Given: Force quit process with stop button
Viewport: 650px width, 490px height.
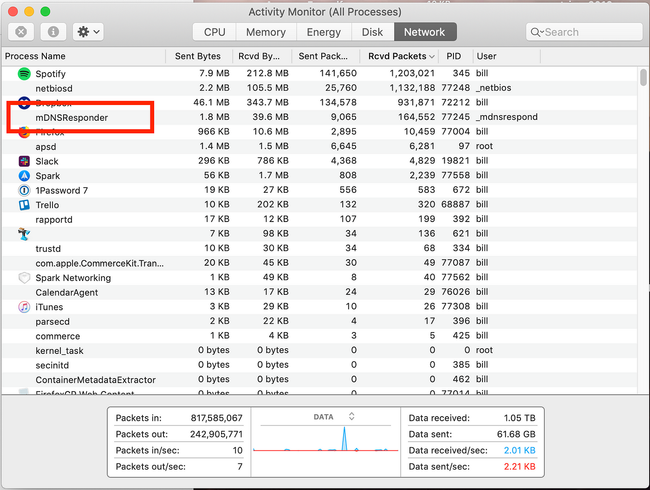Looking at the screenshot, I should [x=21, y=32].
